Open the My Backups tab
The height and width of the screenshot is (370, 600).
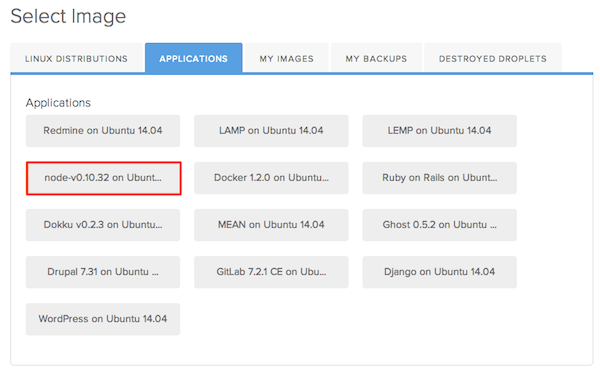(376, 58)
